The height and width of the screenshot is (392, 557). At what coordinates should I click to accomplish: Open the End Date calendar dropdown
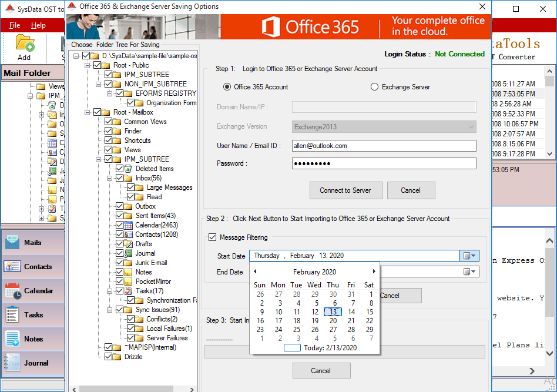pyautogui.click(x=469, y=272)
